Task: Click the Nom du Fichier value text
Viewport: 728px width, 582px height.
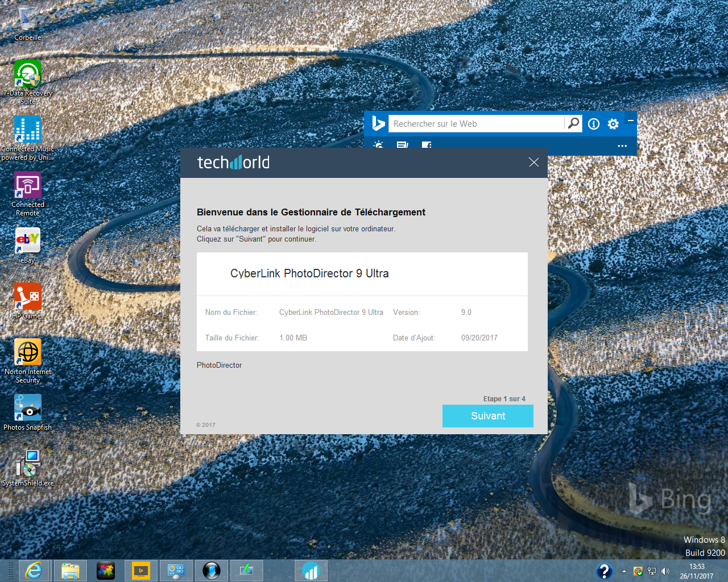Action: click(x=331, y=312)
